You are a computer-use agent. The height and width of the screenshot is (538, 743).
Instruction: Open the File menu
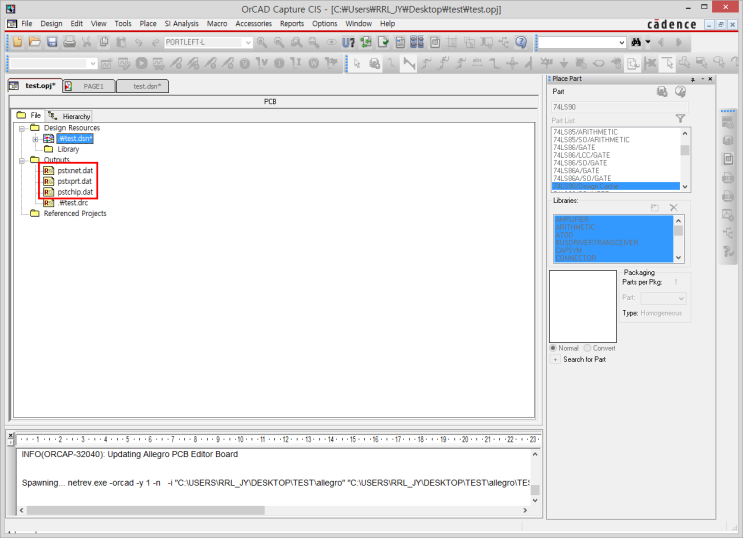click(27, 24)
